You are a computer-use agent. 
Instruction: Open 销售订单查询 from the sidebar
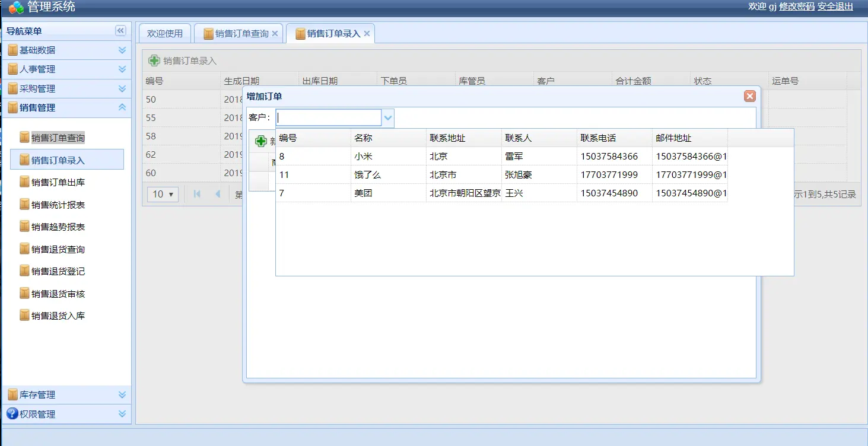click(x=58, y=138)
